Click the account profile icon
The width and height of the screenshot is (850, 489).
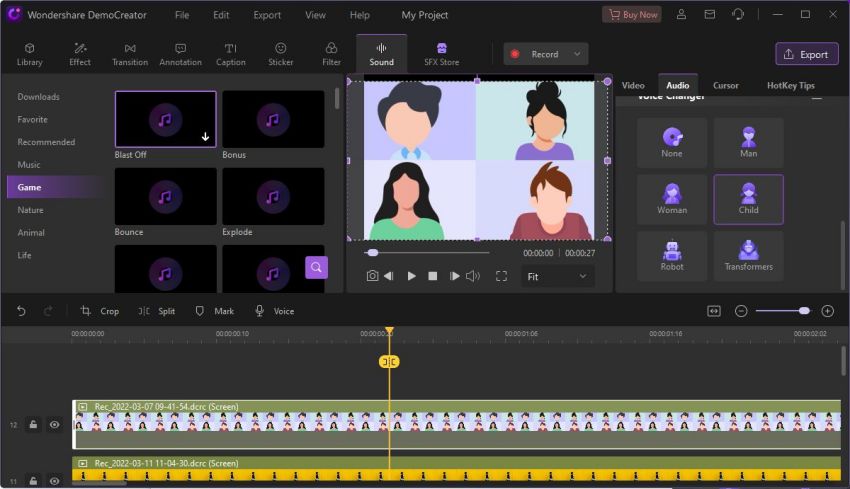[681, 15]
